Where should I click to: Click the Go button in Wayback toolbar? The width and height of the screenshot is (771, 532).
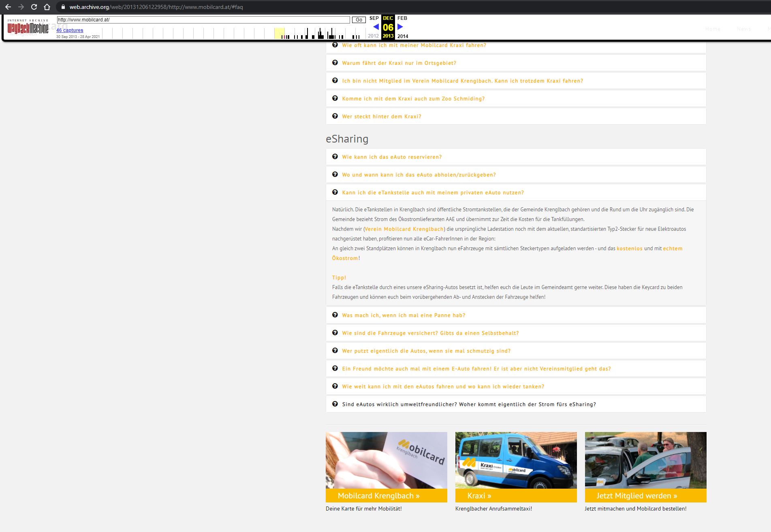(x=359, y=20)
